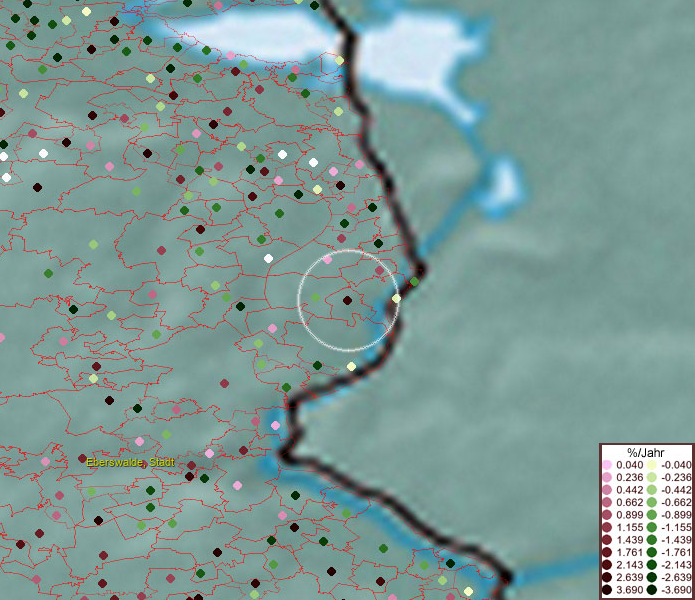The height and width of the screenshot is (600, 695).
Task: Click the legend value text '-1.155'
Action: click(676, 527)
